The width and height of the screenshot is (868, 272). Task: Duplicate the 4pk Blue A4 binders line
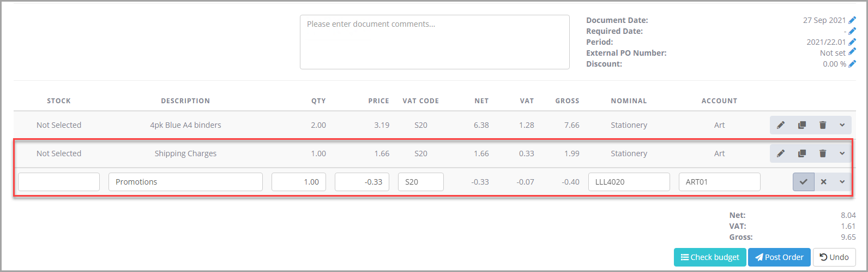[x=801, y=125]
